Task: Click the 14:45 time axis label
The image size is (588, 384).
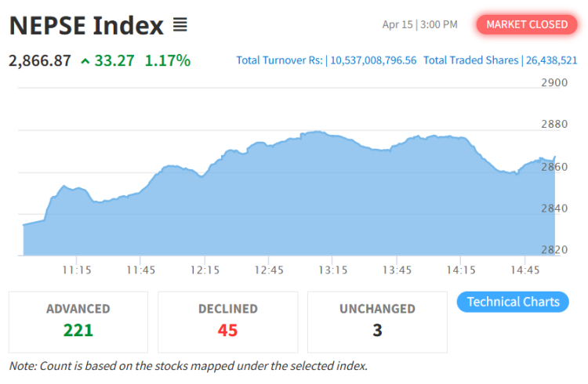Action: click(524, 270)
